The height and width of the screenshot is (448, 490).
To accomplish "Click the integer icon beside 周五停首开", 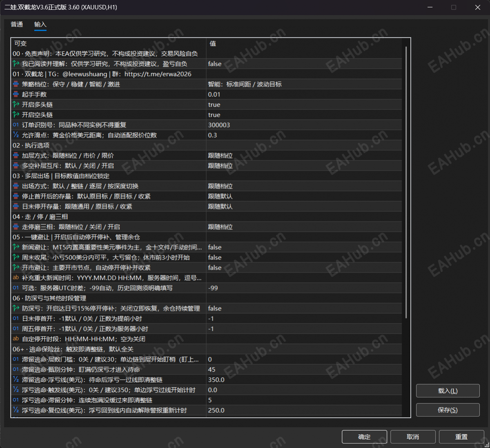I will 16,329.
